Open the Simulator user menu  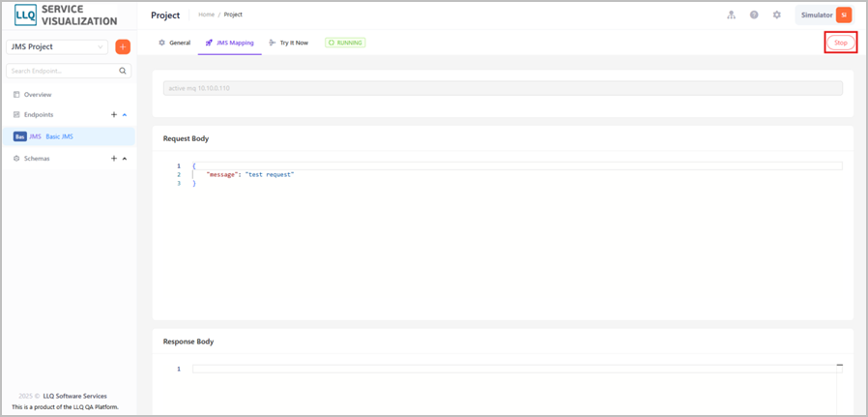pyautogui.click(x=825, y=15)
